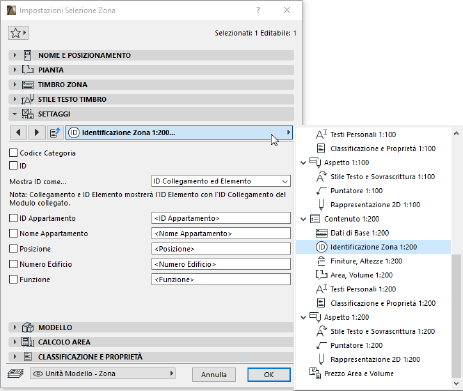Edit the Nome Appartamento text field
Image resolution: width=463 pixels, height=391 pixels.
(221, 233)
